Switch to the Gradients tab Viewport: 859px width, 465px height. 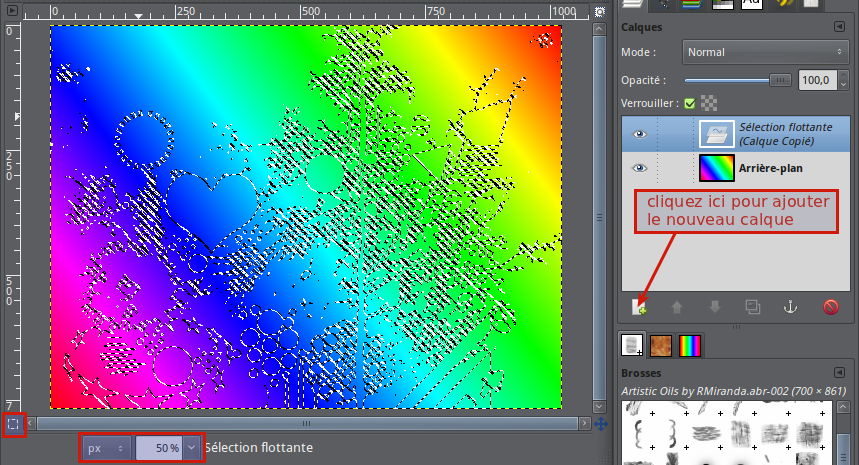690,345
